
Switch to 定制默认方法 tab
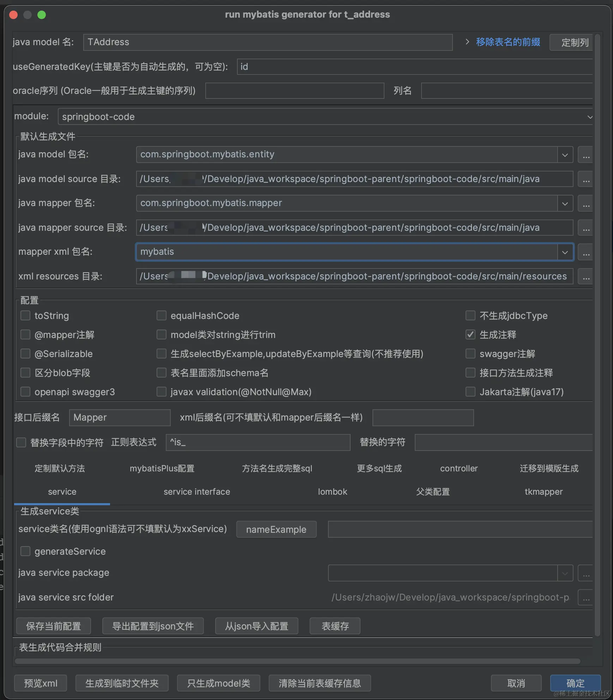coord(60,469)
